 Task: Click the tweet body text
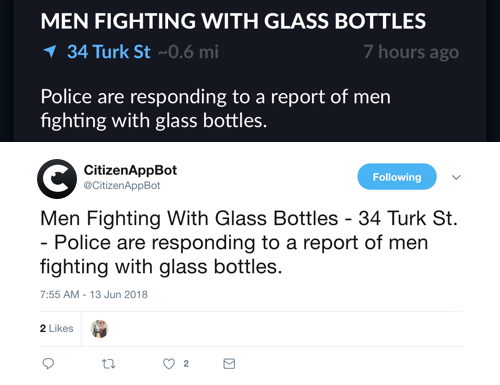click(x=249, y=242)
